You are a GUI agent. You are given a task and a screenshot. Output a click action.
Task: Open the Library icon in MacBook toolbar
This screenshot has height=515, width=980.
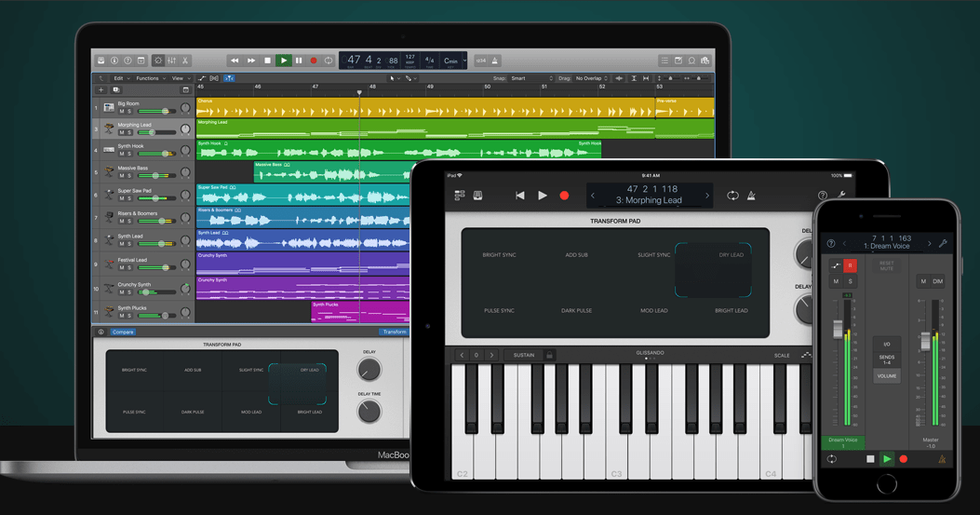point(101,61)
